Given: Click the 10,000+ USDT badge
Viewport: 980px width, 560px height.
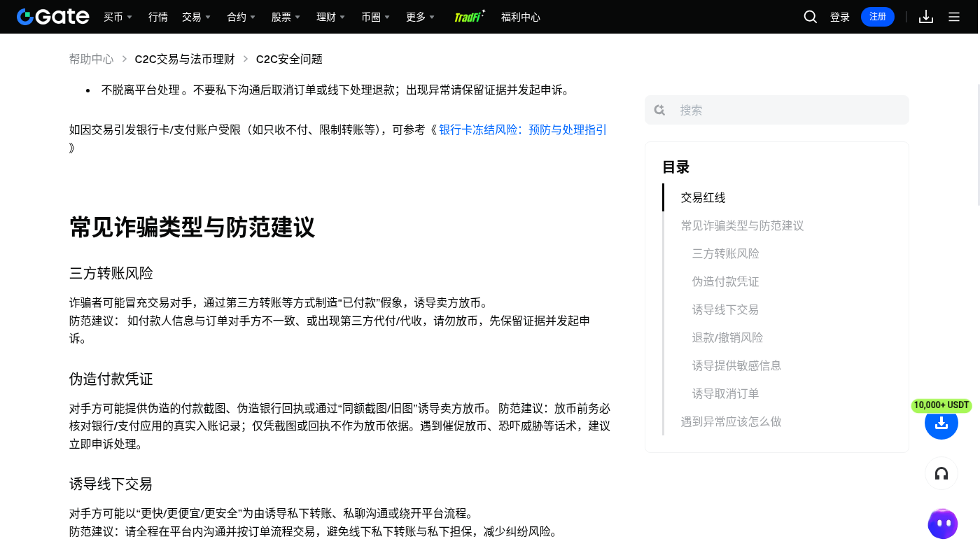Looking at the screenshot, I should [x=941, y=405].
